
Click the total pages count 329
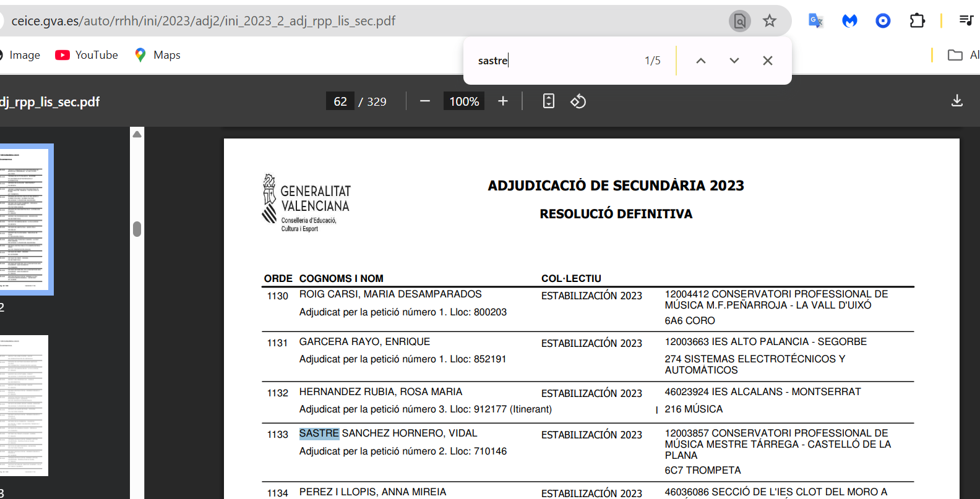click(x=377, y=101)
